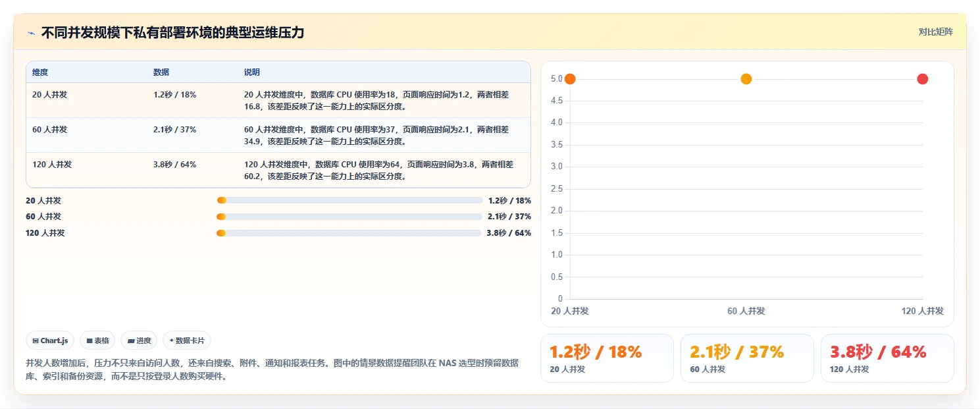The height and width of the screenshot is (409, 980).
Task: Click the 120 人并发 x-axis label on chart
Action: 923,311
